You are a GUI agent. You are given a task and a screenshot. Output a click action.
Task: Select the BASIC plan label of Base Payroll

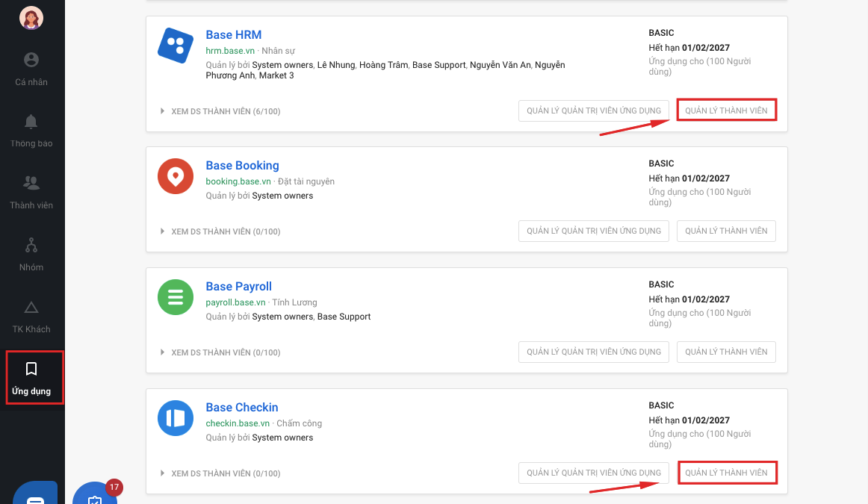click(662, 284)
